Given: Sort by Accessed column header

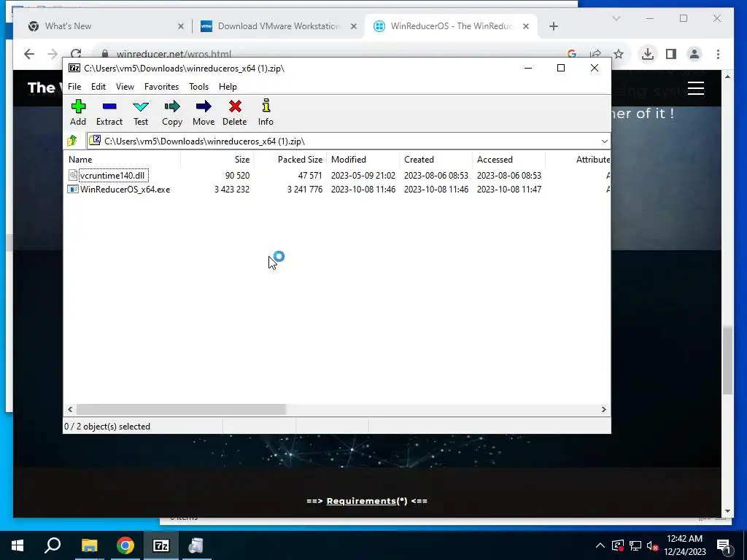Looking at the screenshot, I should (508, 160).
